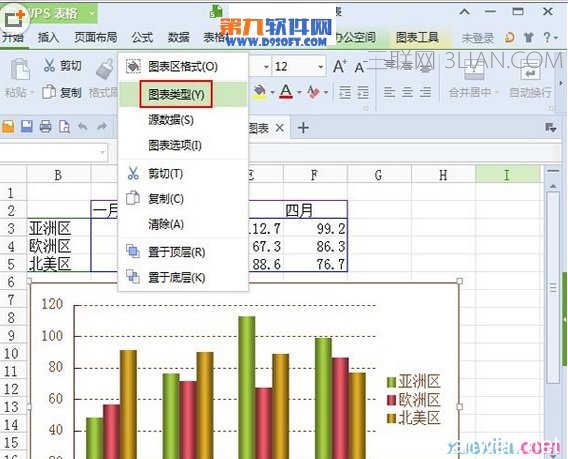This screenshot has width=568, height=459.
Task: Click the Redo arrow icon
Action: (102, 126)
